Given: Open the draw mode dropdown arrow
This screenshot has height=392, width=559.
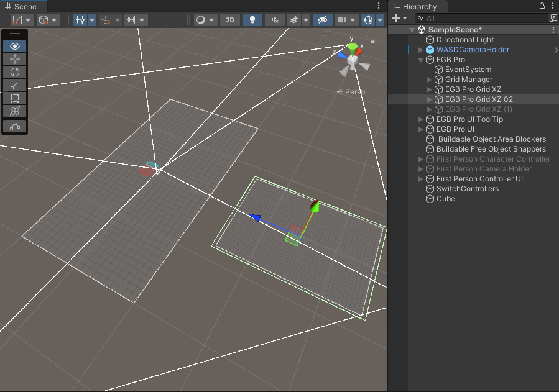Looking at the screenshot, I should point(211,20).
